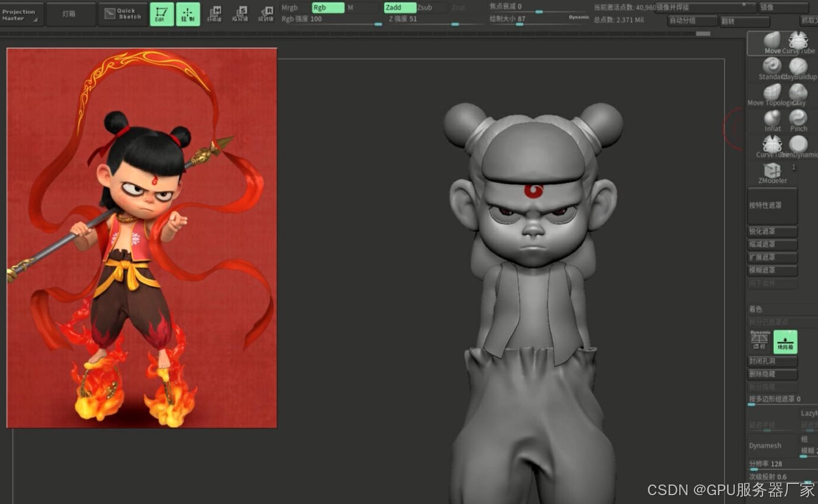Click 锐化遮罩 Sharpen Mask
The width and height of the screenshot is (818, 504).
(x=773, y=231)
